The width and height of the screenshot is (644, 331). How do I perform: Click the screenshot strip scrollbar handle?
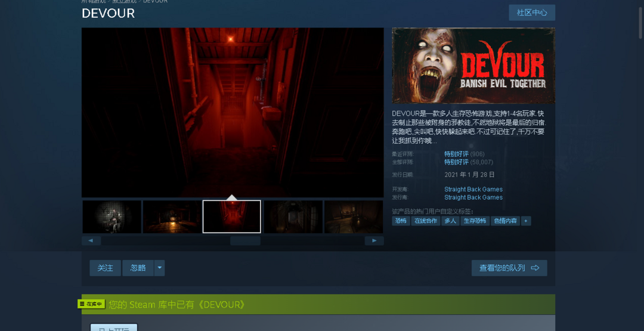245,241
